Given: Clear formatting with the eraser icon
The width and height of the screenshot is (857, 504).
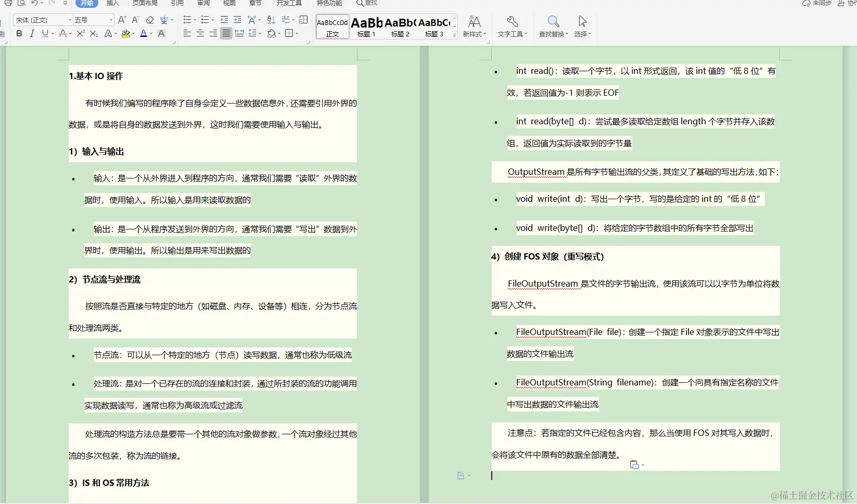Looking at the screenshot, I should click(x=150, y=20).
